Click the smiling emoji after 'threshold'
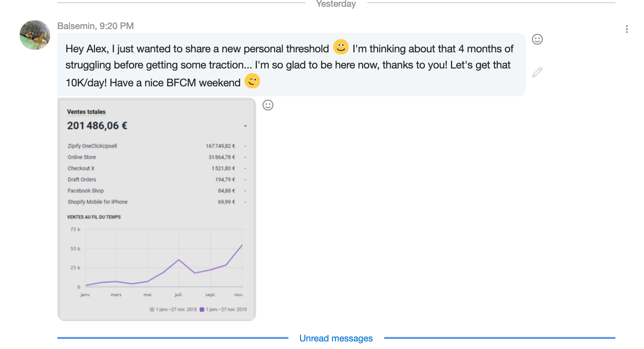This screenshot has height=349, width=644. click(341, 47)
